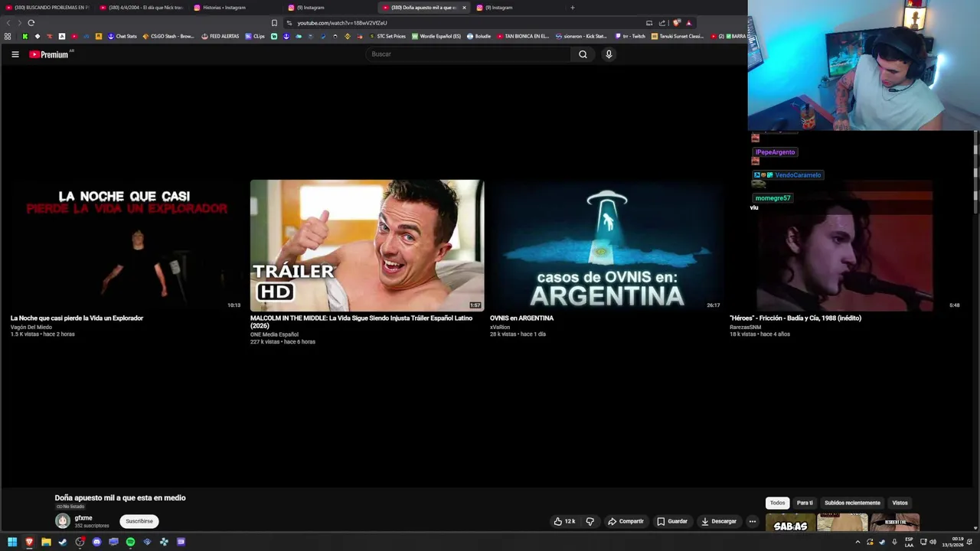The image size is (980, 551).
Task: Click the Vagón Del Miedo channel name
Action: pos(31,327)
